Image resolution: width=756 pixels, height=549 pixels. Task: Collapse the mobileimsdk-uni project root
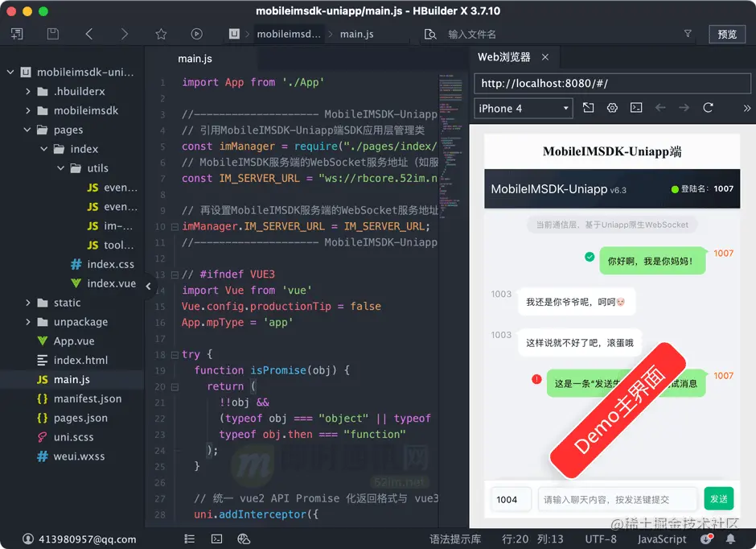(x=10, y=72)
